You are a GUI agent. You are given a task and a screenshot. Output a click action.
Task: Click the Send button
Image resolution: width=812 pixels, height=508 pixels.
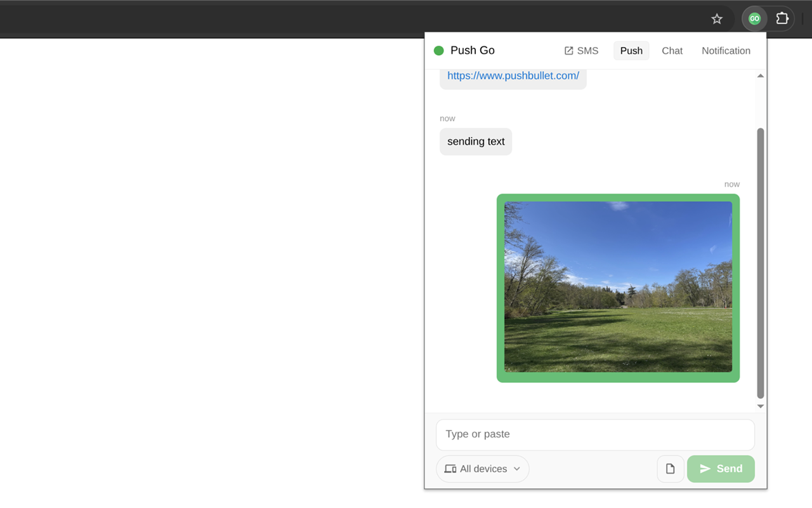(721, 469)
